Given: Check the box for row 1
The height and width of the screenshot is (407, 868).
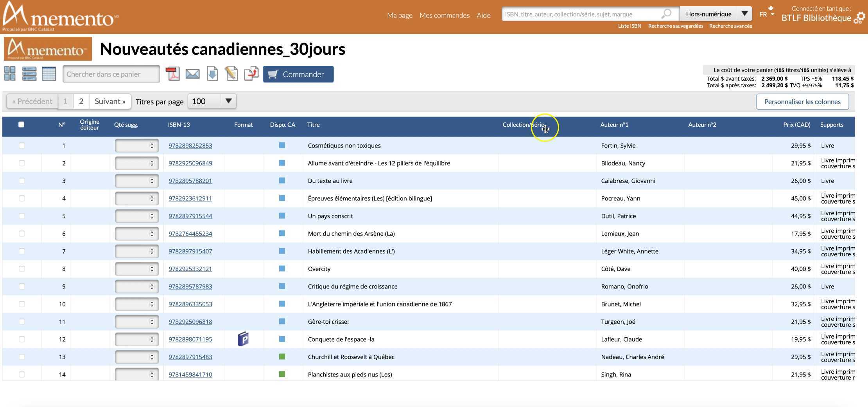Looking at the screenshot, I should pyautogui.click(x=22, y=146).
